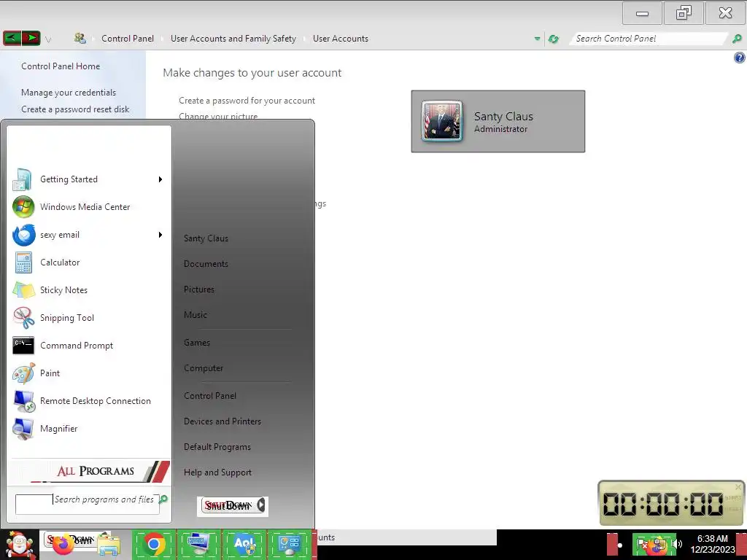Click Manage your credentials link

point(69,93)
